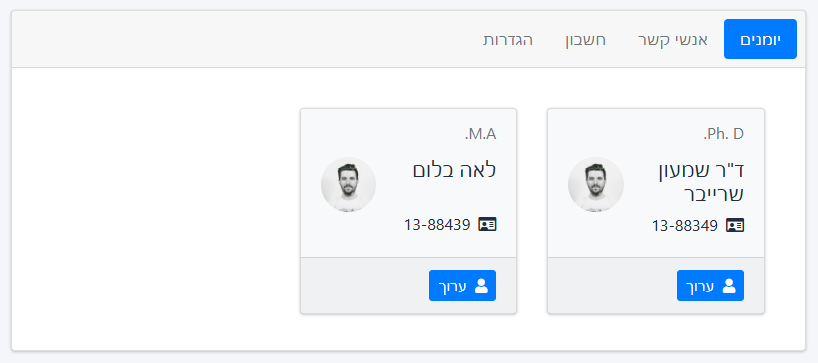Click the Ph. D. degree label
Image resolution: width=818 pixels, height=363 pixels.
(724, 134)
